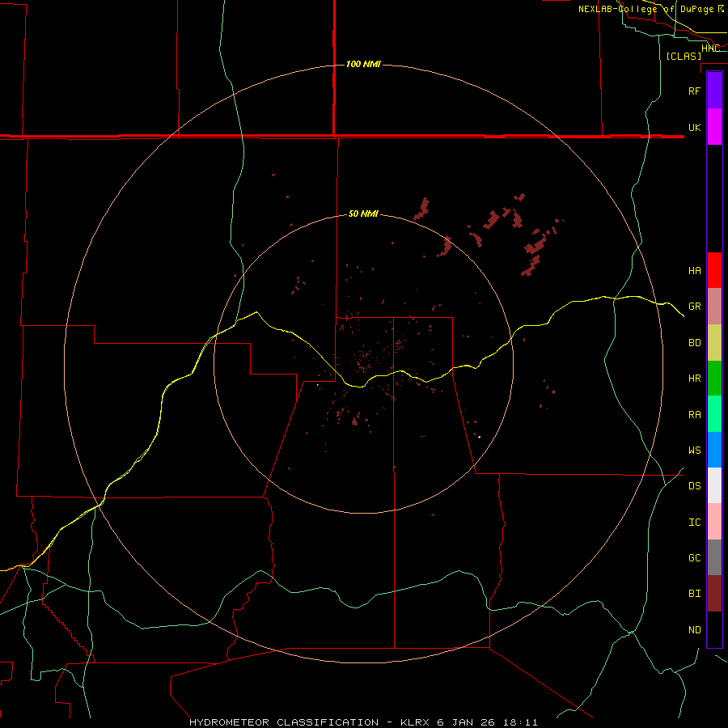Click the HA legend label
Viewport: 728px width, 728px height.
[x=694, y=270]
